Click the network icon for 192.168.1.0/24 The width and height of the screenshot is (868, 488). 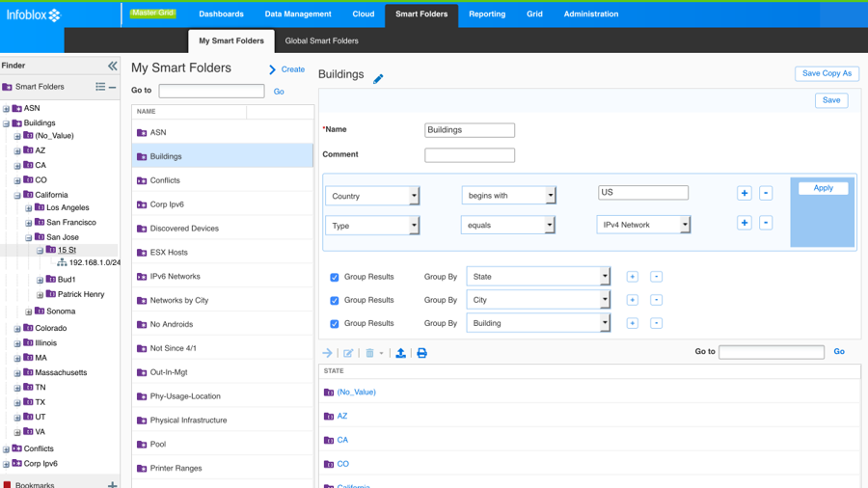click(x=62, y=262)
